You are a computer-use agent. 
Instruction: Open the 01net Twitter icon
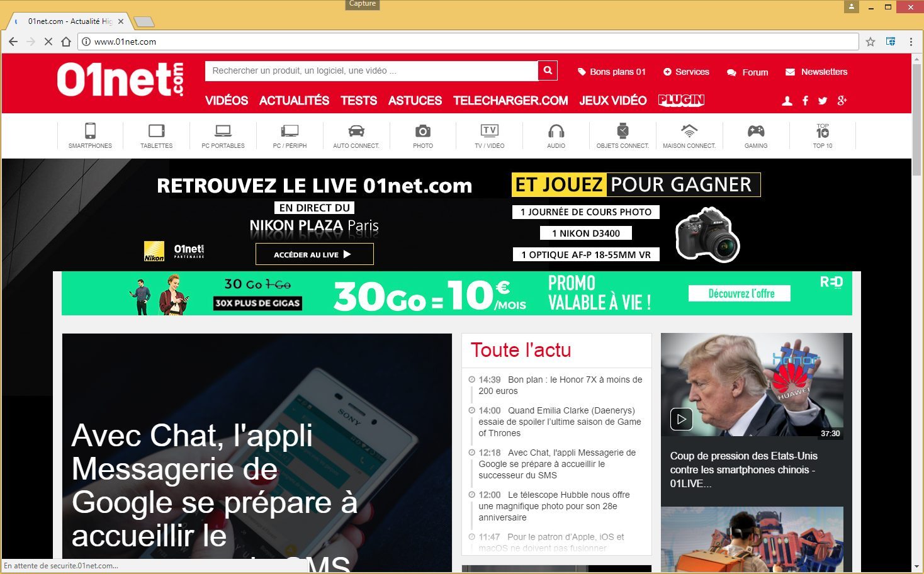point(823,101)
